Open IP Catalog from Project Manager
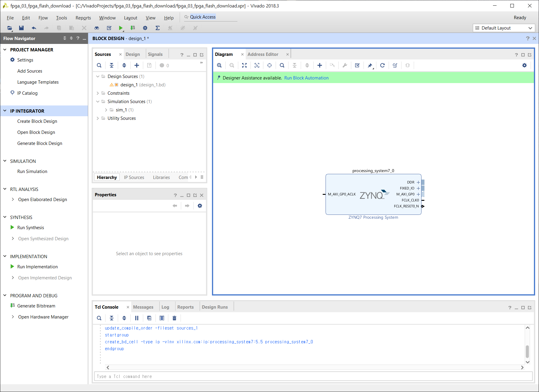The height and width of the screenshot is (392, 539). [27, 93]
